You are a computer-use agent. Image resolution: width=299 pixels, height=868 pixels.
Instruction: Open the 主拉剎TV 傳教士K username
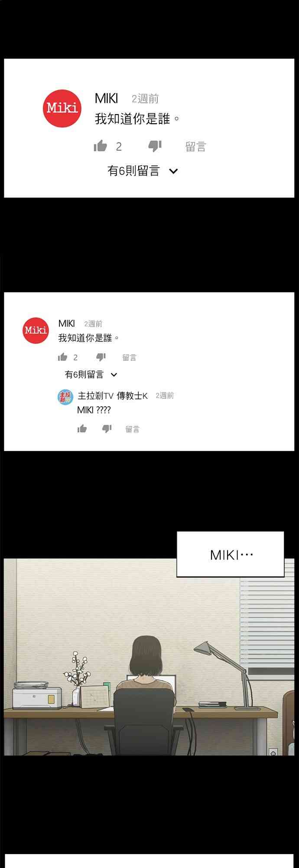coord(113,396)
